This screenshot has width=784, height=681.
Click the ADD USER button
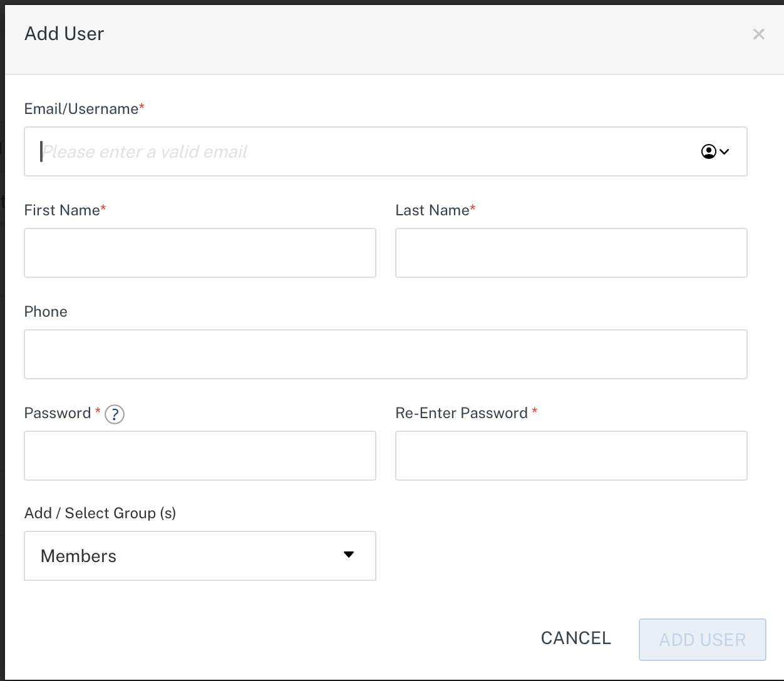tap(702, 639)
